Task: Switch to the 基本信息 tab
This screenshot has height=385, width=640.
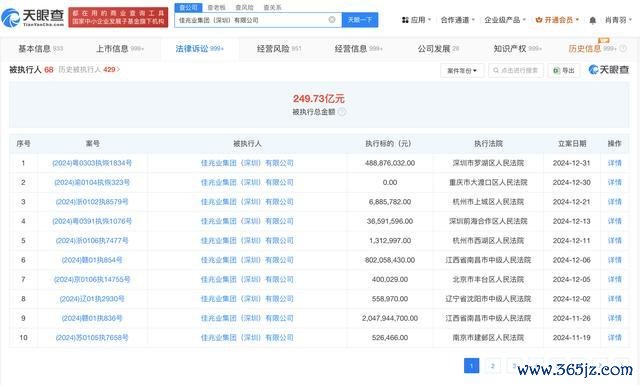Action: click(40, 49)
